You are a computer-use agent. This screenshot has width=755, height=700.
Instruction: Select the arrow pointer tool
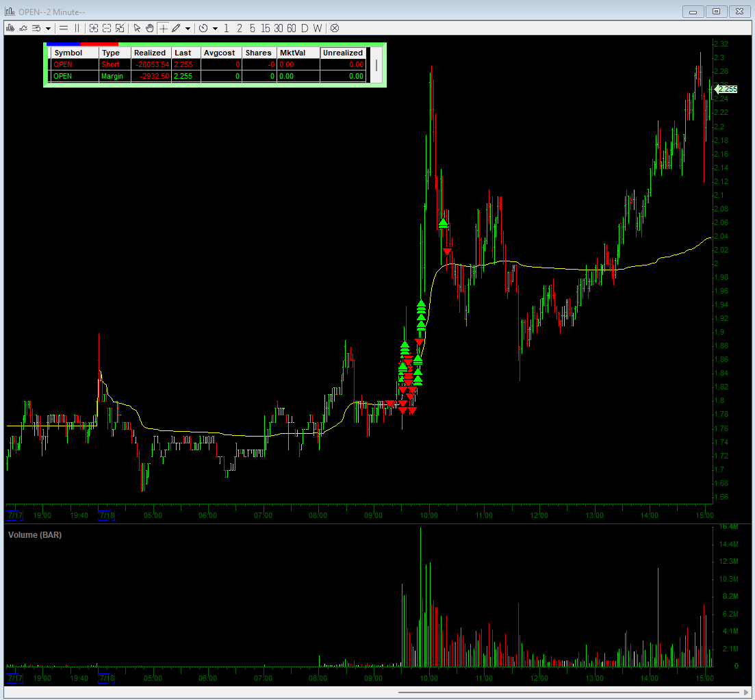click(137, 29)
